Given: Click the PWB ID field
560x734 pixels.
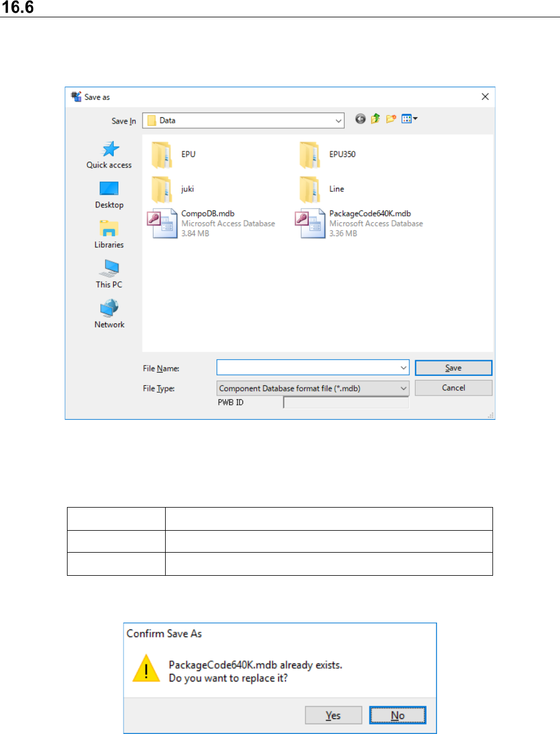Looking at the screenshot, I should 346,403.
